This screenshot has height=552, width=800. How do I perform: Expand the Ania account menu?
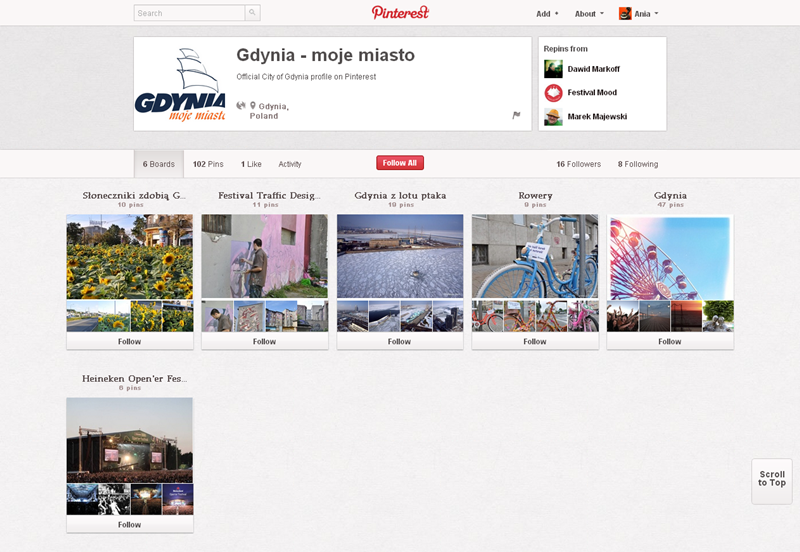639,14
